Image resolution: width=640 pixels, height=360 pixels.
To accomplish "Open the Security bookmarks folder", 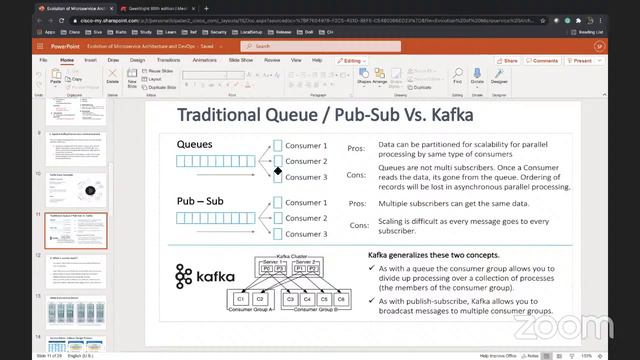I will point(214,32).
